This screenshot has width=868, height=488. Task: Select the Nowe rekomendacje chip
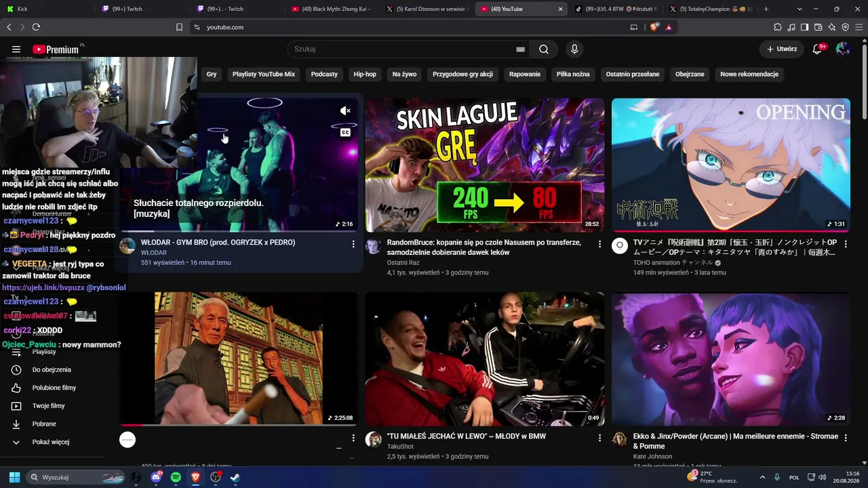tap(749, 74)
